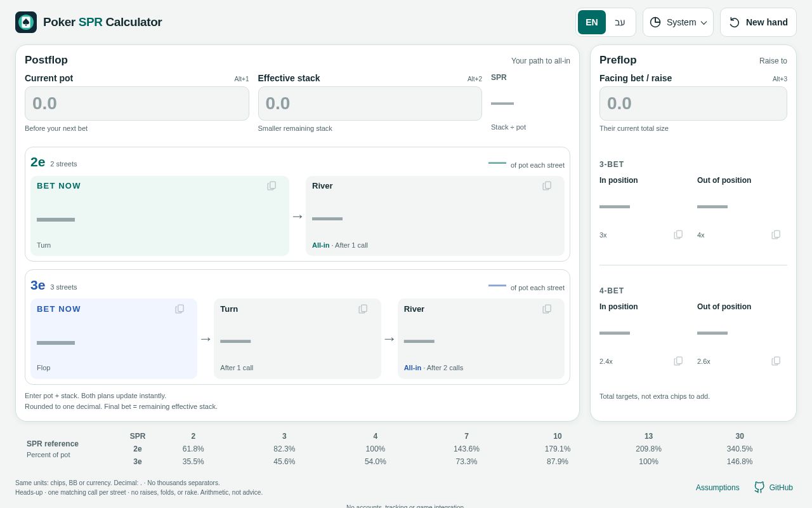Click the 3e BET NOW card
Screen dimensions: 812x508
pos(114,338)
